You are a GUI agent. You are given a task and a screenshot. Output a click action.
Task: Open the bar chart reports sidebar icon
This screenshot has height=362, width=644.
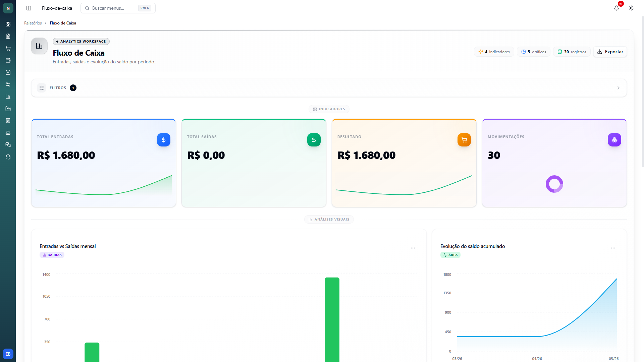(x=8, y=97)
